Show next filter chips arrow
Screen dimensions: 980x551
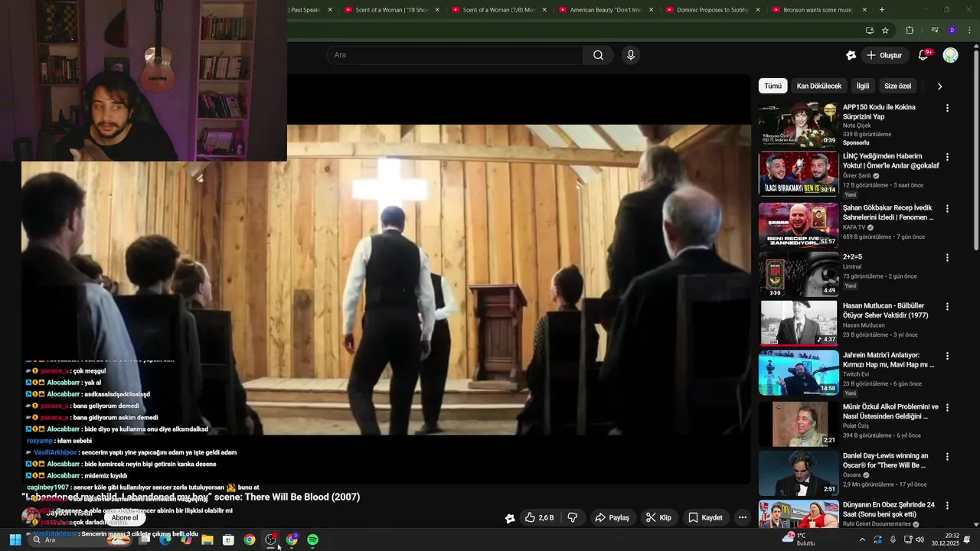[x=939, y=86]
